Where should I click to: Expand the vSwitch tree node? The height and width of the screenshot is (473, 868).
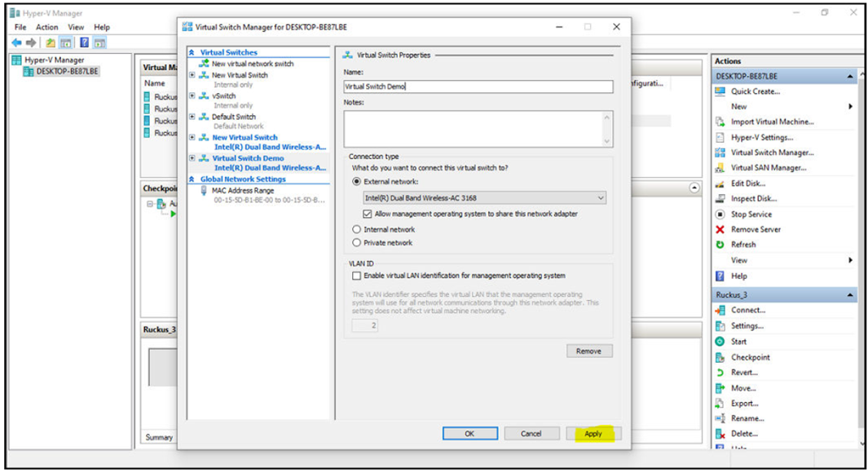tap(192, 95)
